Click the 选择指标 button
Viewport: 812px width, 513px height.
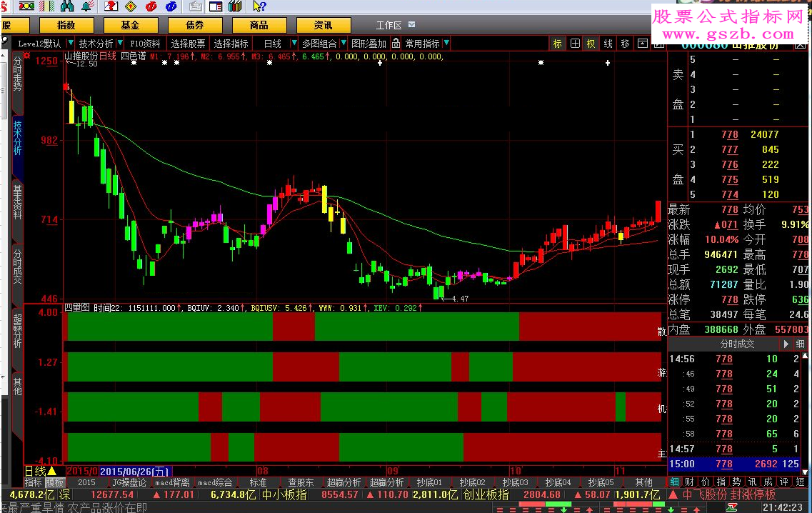[x=231, y=44]
